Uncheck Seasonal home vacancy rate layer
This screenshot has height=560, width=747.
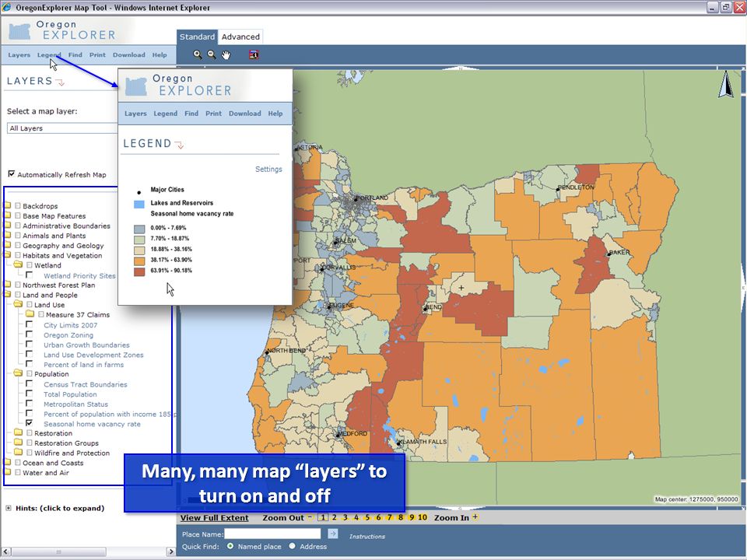[29, 423]
